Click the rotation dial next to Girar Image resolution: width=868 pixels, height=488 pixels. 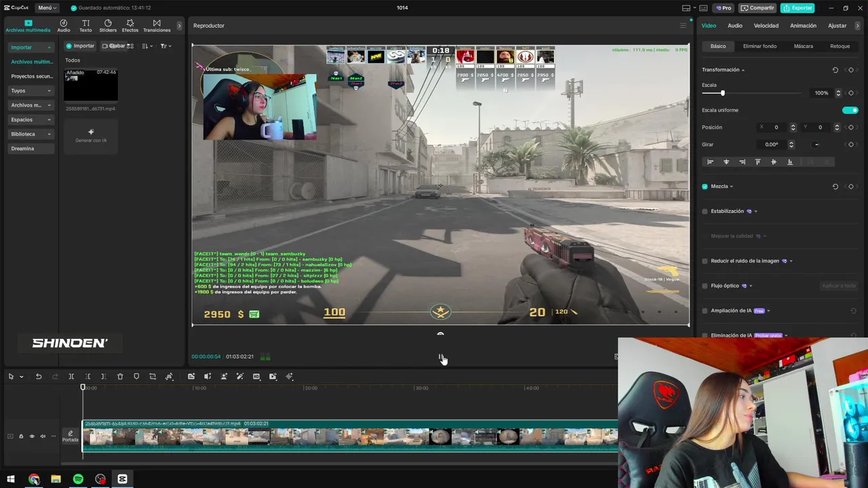pos(816,144)
